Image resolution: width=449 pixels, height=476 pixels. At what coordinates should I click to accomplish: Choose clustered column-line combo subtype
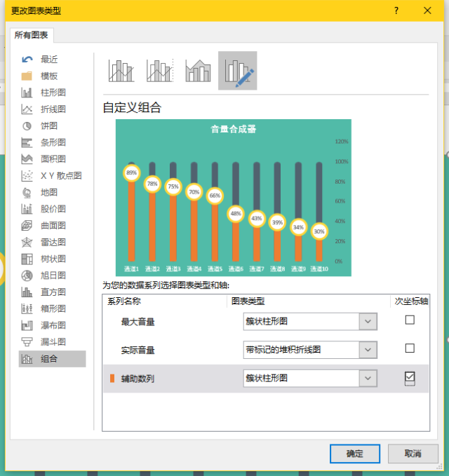121,71
